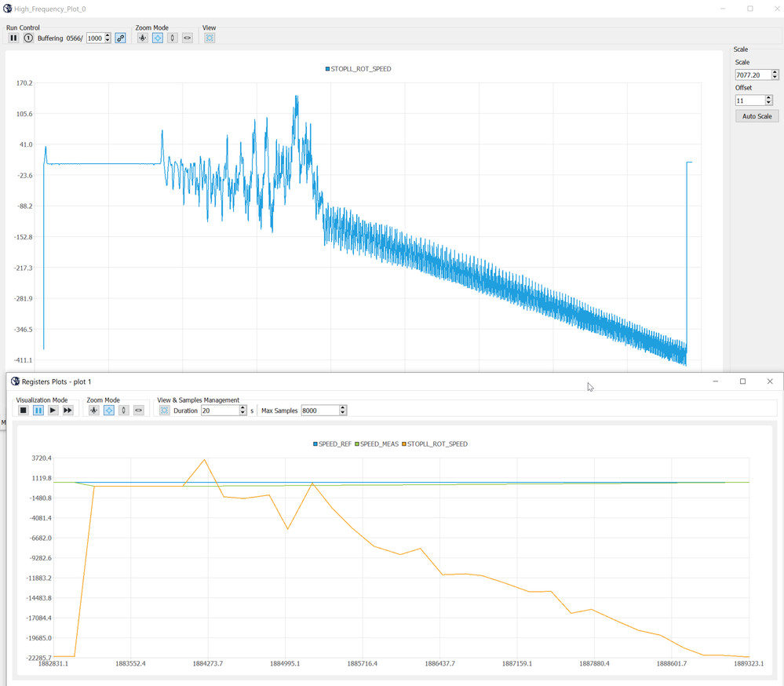The width and height of the screenshot is (784, 686).
Task: Select horizontal zoom mode in High Frequency Plot
Action: click(188, 38)
